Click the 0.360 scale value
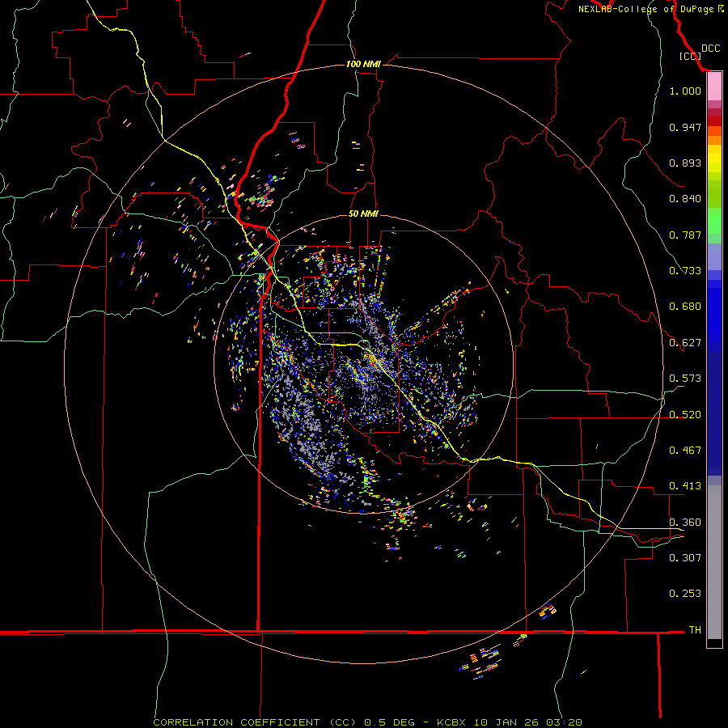 pos(685,523)
